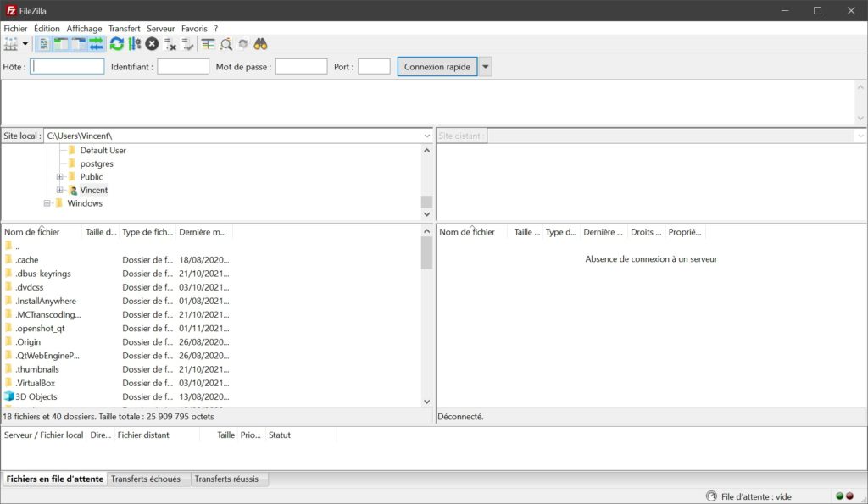
Task: Click the folder icon beside postgres
Action: pos(72,163)
